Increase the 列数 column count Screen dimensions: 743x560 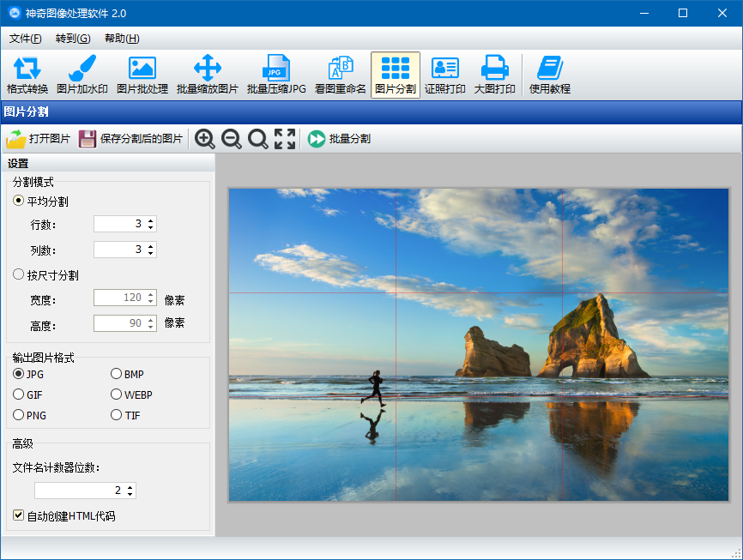[x=151, y=246]
